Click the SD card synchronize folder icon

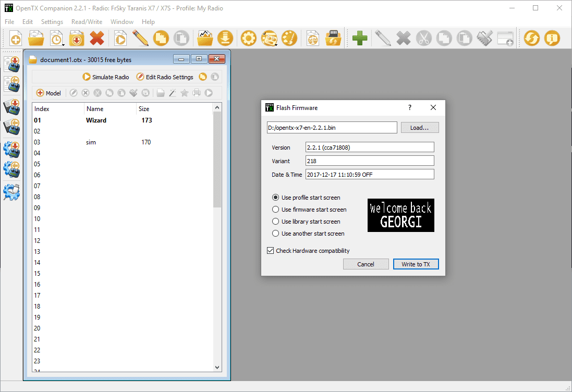(333, 38)
